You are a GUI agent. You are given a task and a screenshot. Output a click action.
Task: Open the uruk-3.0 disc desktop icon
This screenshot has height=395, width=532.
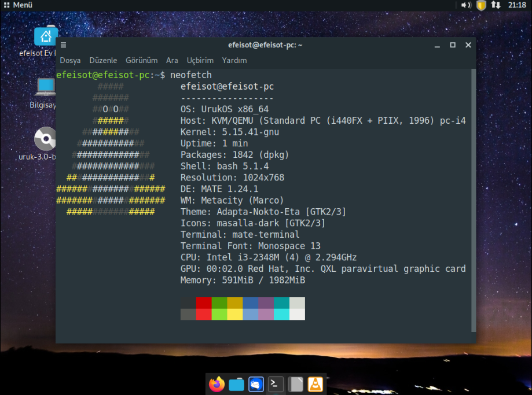point(45,139)
